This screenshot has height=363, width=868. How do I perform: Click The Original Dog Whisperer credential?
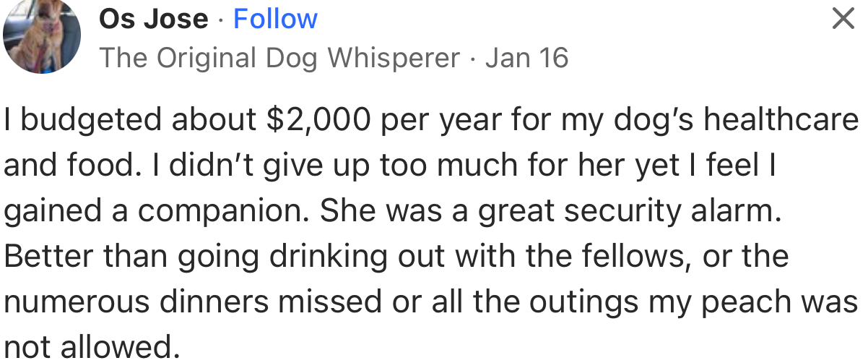click(279, 58)
